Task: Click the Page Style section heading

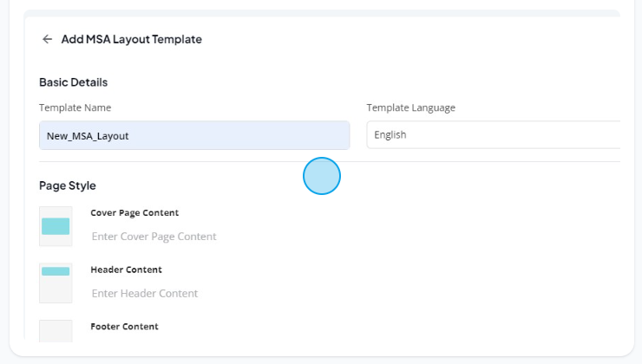Action: pyautogui.click(x=68, y=185)
